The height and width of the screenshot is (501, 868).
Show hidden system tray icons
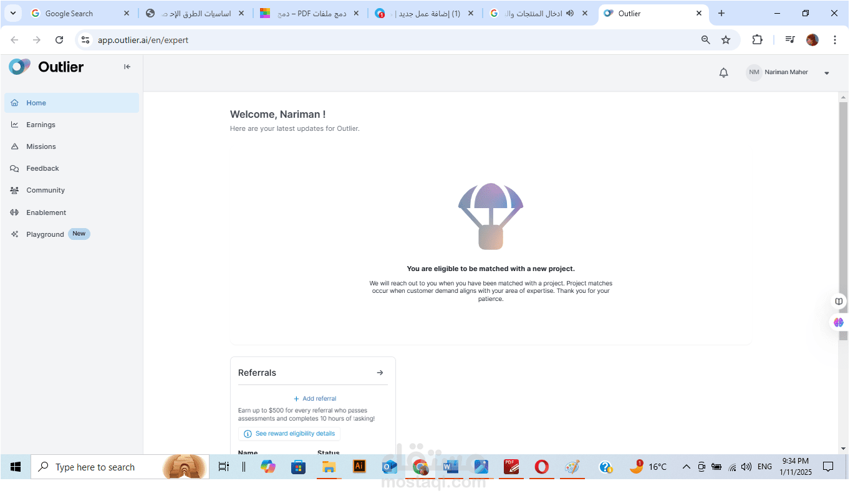click(687, 467)
